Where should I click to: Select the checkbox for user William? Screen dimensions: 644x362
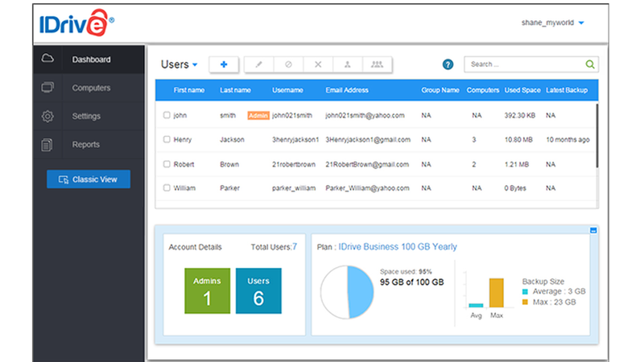tap(167, 187)
